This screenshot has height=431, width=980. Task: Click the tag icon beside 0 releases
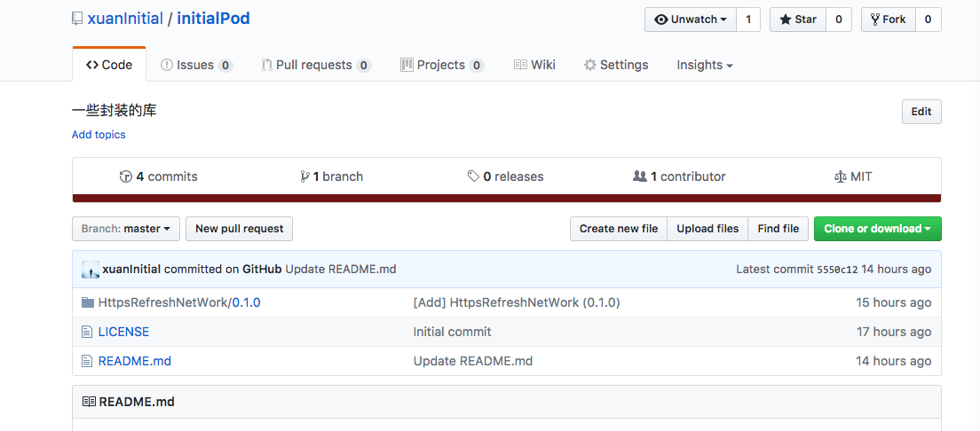click(x=474, y=176)
